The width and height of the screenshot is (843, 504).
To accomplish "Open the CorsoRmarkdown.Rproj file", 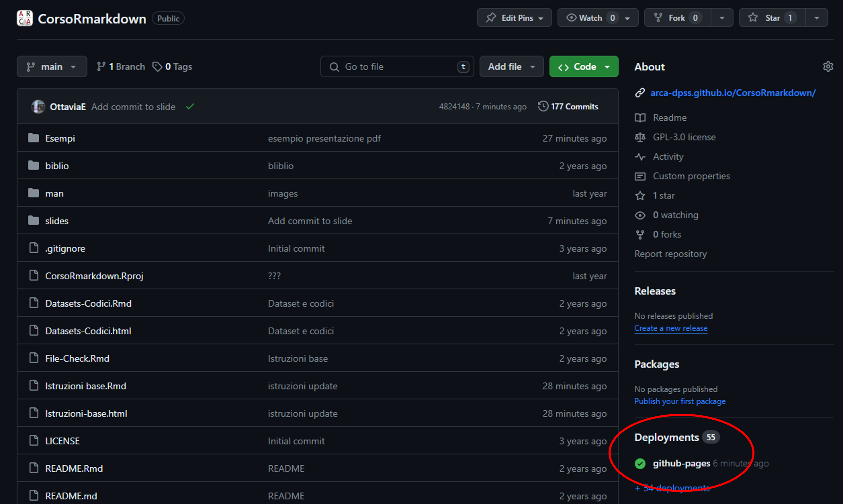I will pos(94,276).
